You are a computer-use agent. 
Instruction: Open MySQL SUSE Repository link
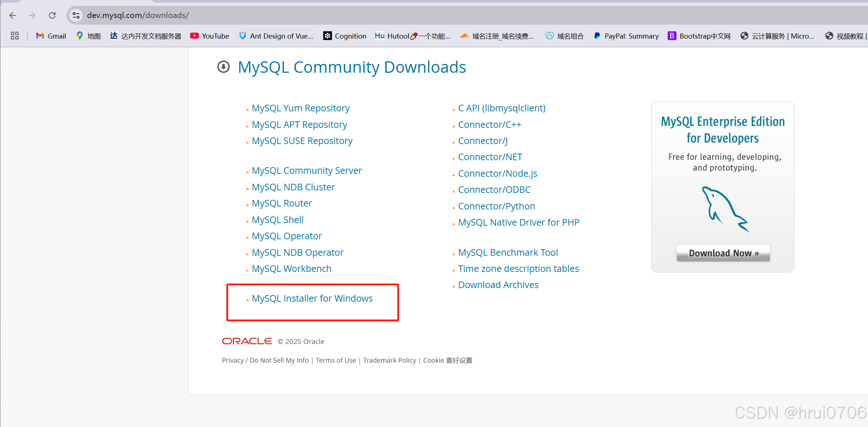pyautogui.click(x=302, y=141)
